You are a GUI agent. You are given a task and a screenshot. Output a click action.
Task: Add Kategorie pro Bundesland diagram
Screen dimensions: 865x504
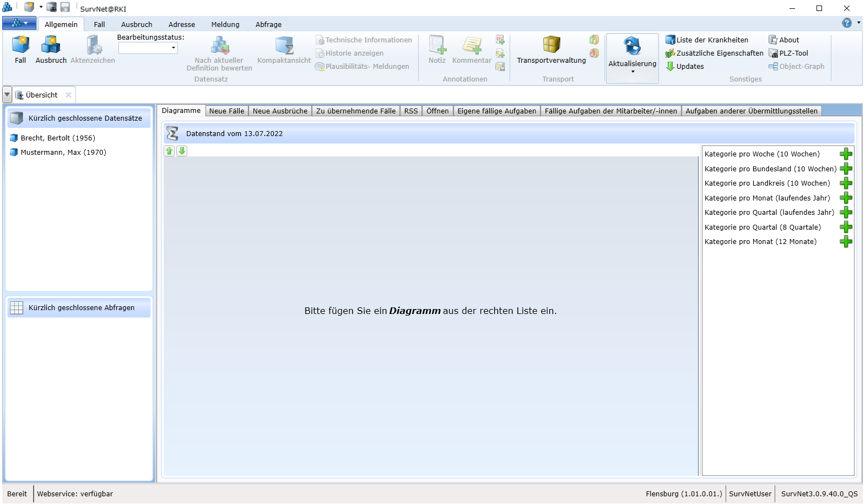846,169
